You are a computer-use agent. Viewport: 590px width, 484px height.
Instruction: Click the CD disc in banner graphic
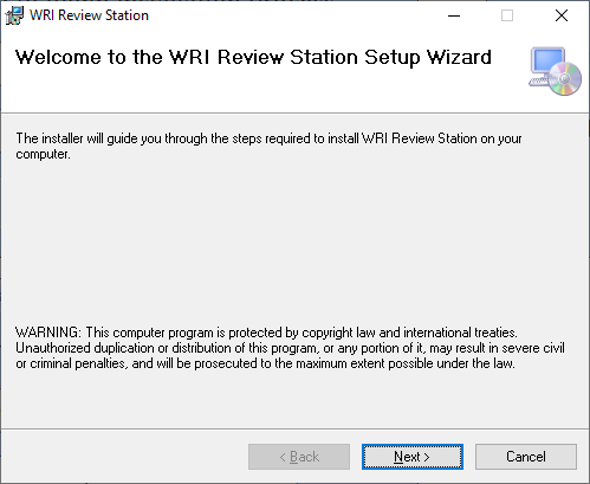[x=565, y=79]
